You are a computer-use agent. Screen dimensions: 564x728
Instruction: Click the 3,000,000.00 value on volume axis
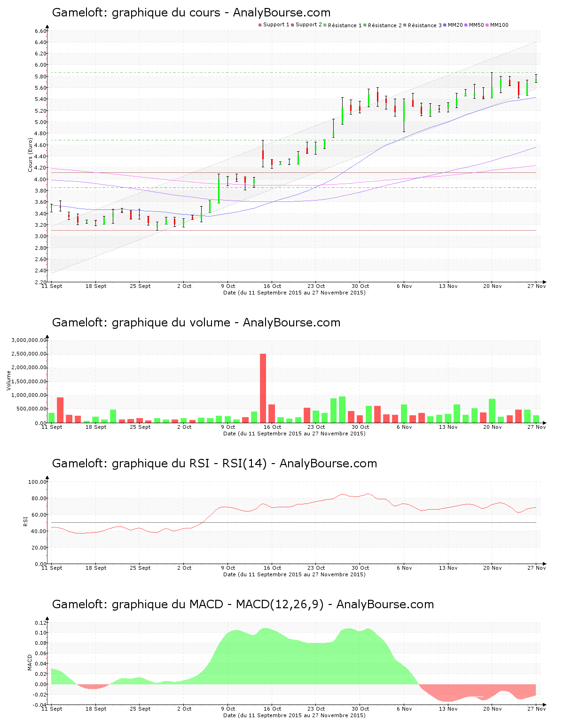29,340
